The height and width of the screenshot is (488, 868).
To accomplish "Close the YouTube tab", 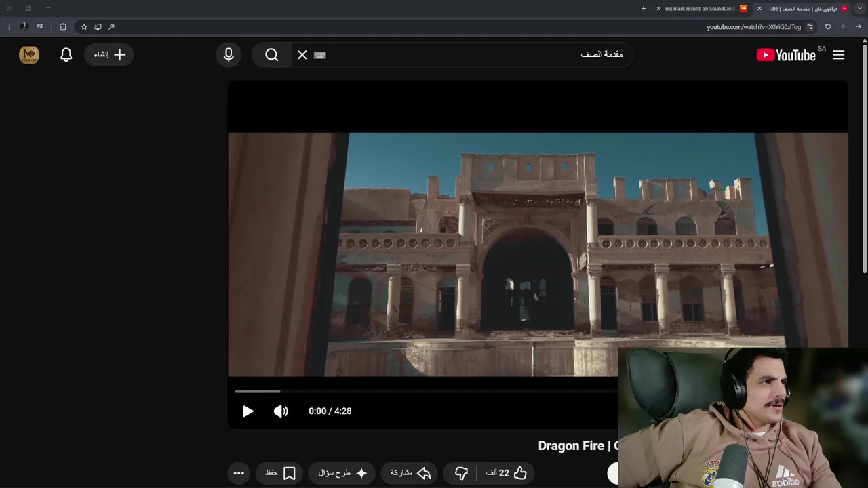I will point(759,9).
